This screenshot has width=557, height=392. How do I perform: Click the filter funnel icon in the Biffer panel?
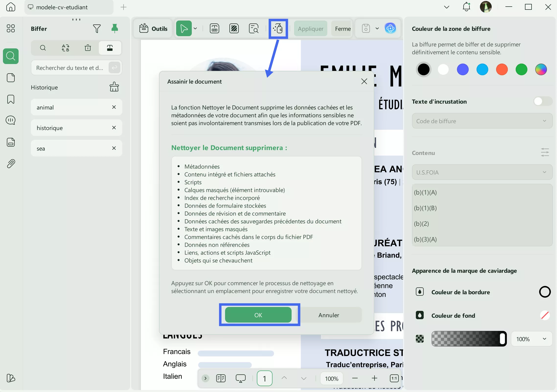click(x=97, y=29)
